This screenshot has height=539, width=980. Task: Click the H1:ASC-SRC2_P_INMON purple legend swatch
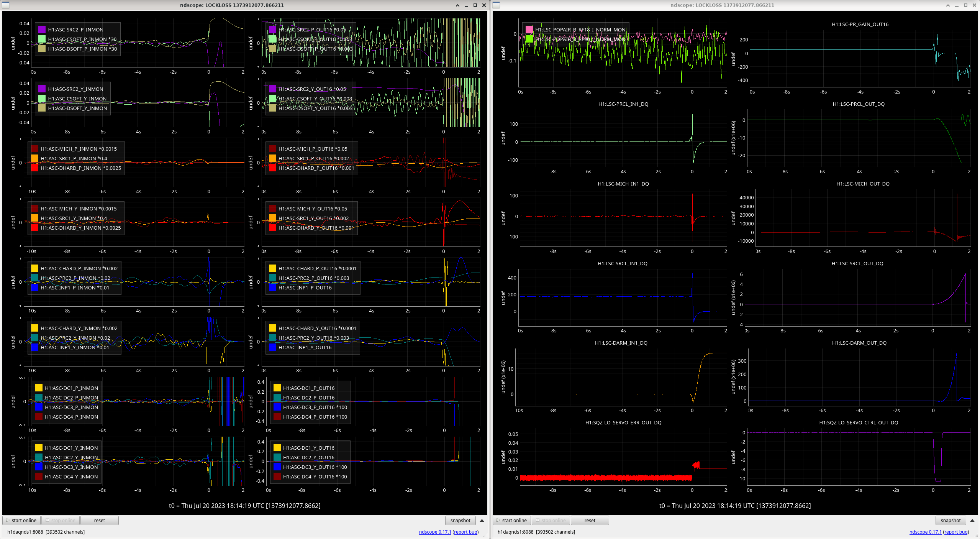coord(42,30)
